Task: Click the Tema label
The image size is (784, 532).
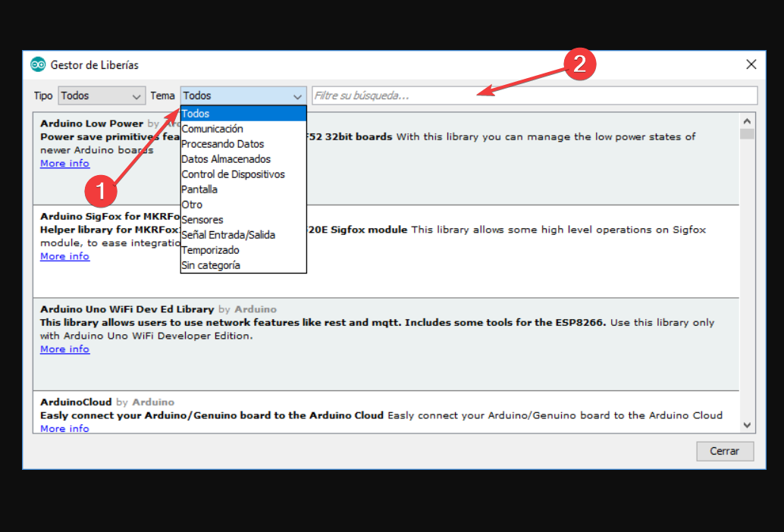Action: coord(162,95)
